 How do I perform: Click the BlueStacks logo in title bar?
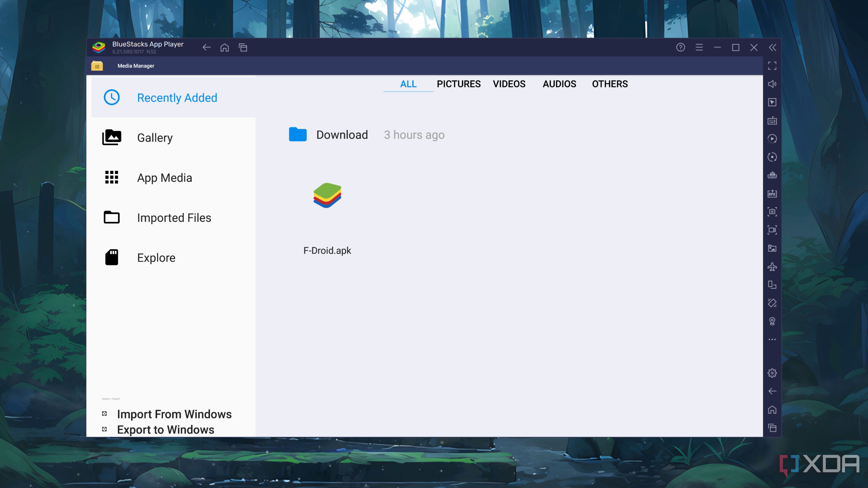99,47
